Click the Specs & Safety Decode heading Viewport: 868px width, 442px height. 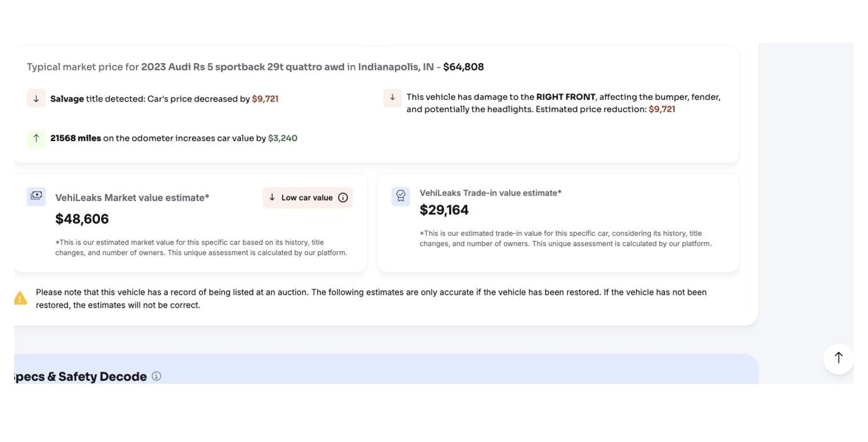79,377
